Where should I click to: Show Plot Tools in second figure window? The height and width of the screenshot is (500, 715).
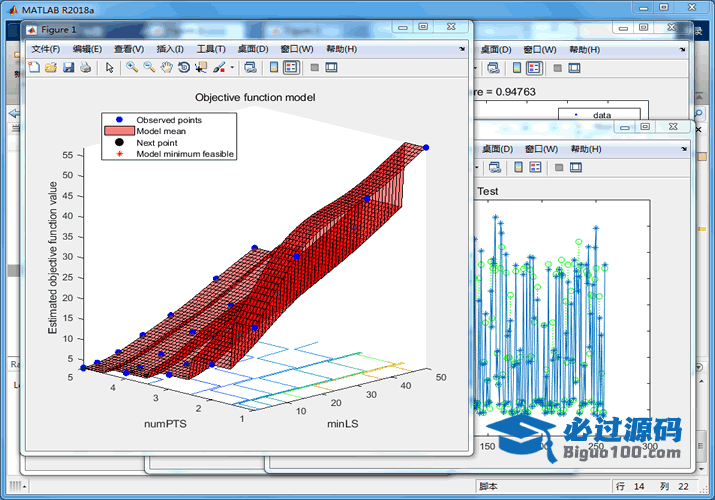(x=574, y=68)
